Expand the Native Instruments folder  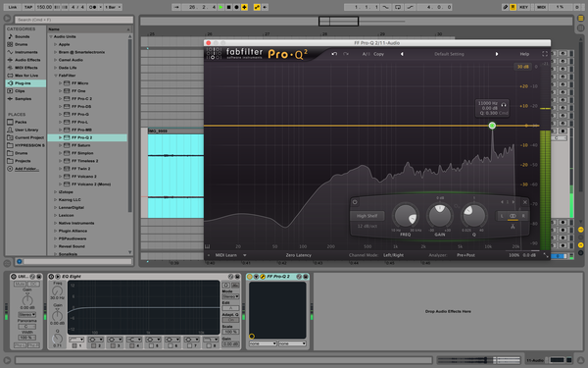56,223
